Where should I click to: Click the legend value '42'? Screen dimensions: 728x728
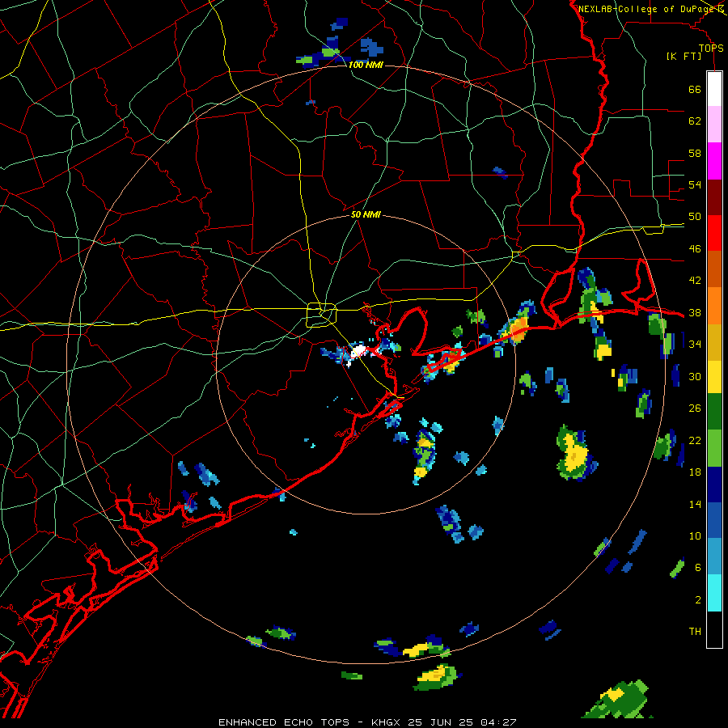(695, 281)
